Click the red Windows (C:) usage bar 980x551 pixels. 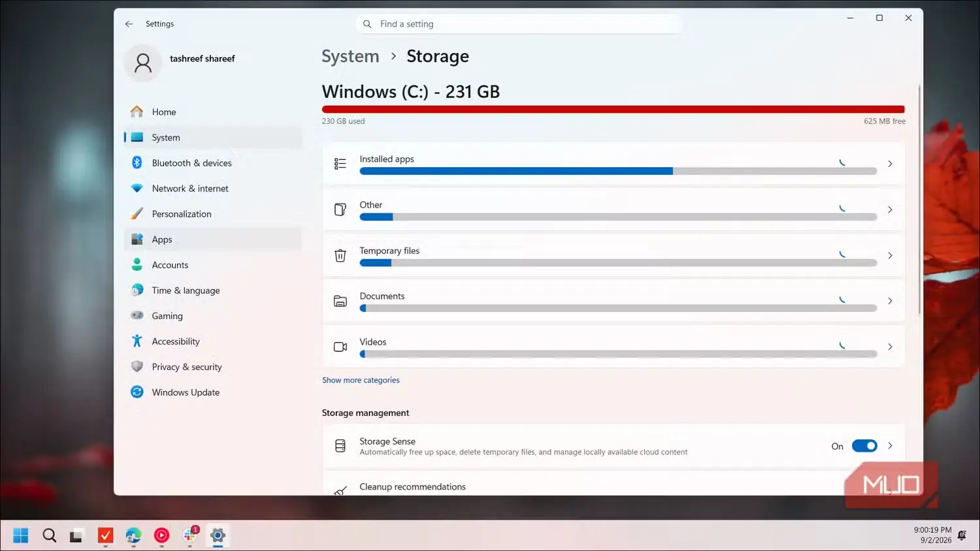(613, 109)
